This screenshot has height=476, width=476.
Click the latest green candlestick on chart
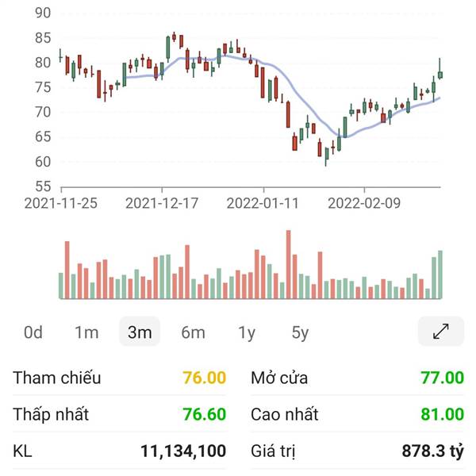coord(440,75)
